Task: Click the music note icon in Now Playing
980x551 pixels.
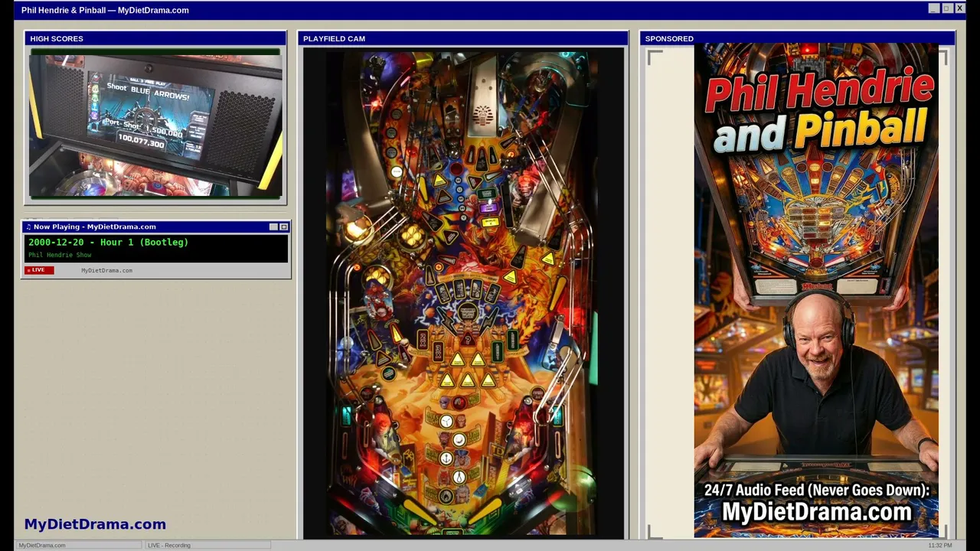Action: click(28, 227)
